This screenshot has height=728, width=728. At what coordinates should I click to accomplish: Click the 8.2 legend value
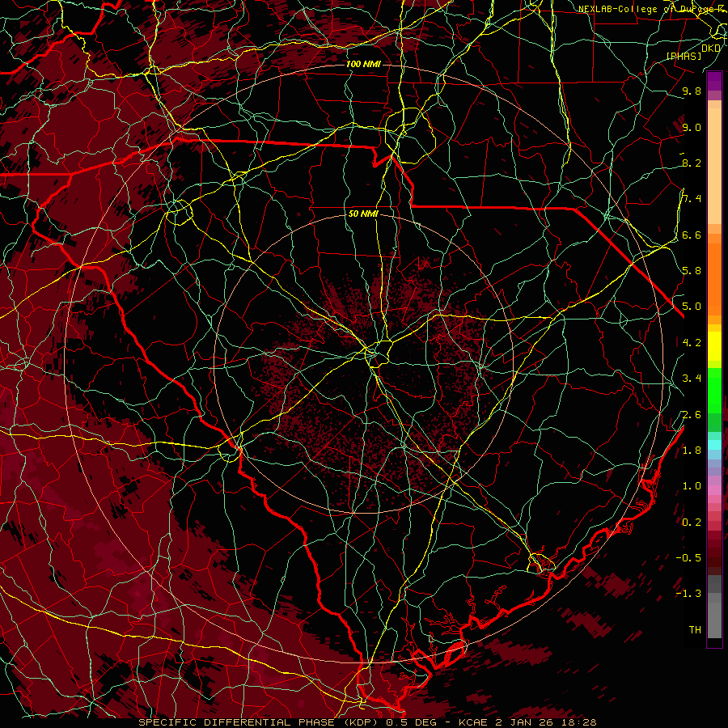(x=692, y=163)
